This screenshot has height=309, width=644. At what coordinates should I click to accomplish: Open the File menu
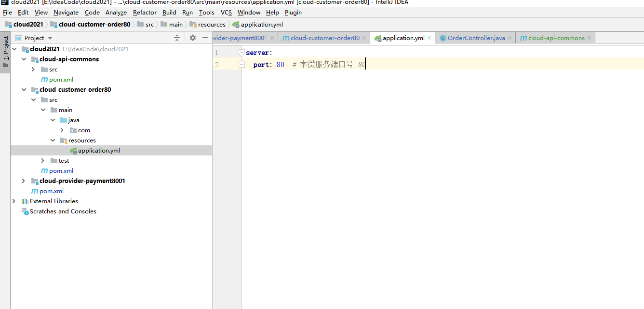point(7,13)
